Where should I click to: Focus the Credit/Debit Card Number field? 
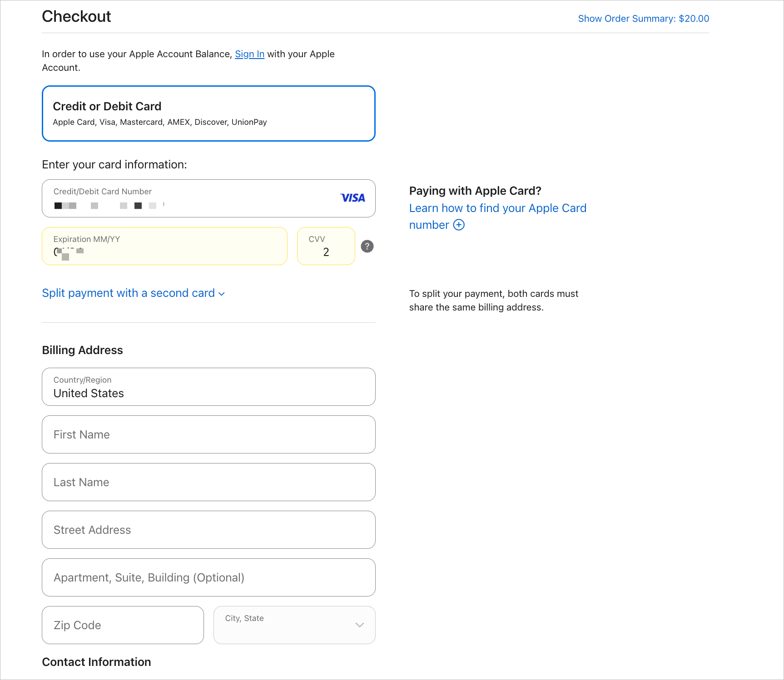point(208,198)
